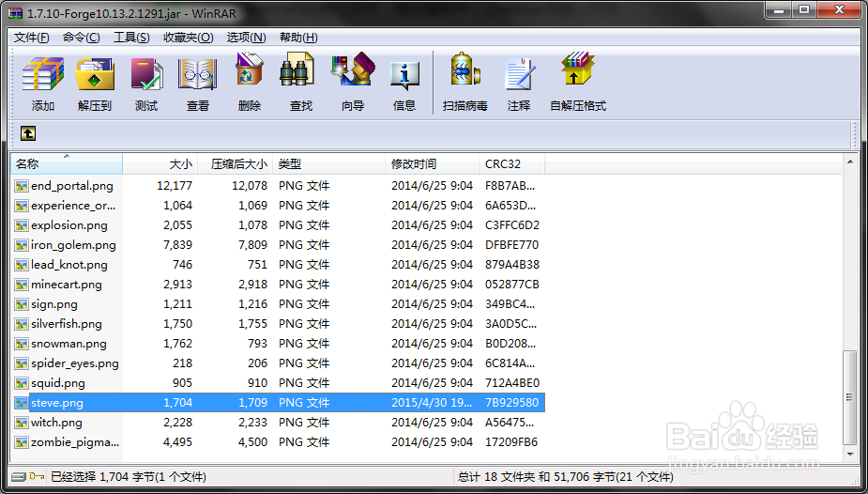Click CRC32 value 17209FB6
Image resolution: width=868 pixels, height=494 pixels.
(511, 442)
